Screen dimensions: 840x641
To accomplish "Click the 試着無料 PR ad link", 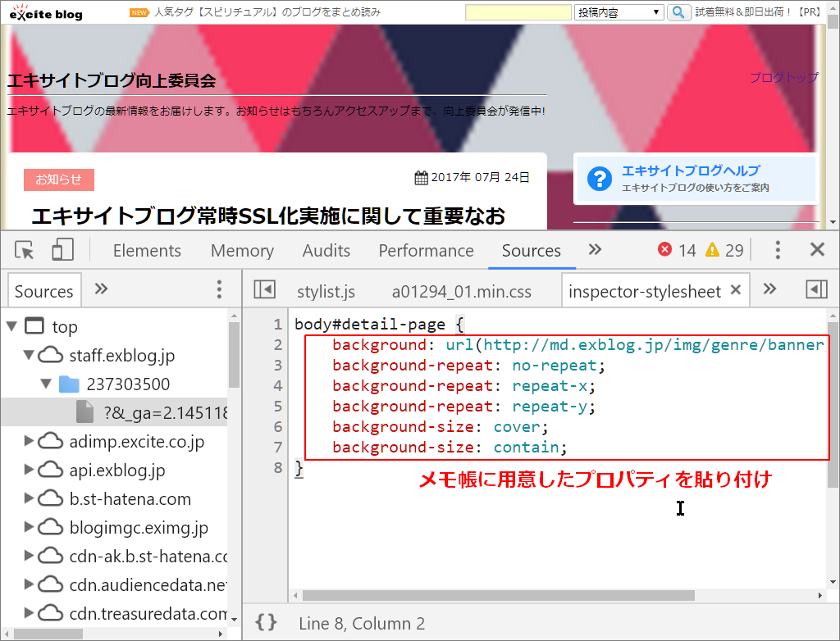I will pos(757,11).
